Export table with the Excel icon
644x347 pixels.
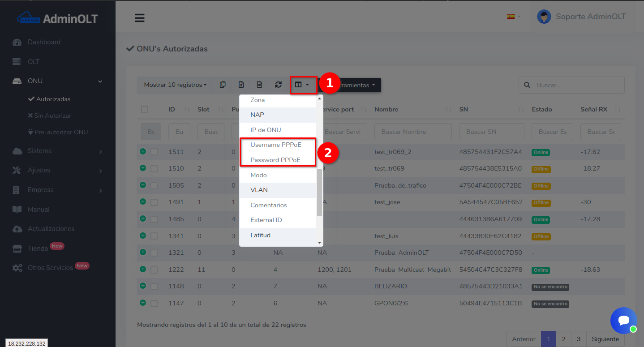(x=241, y=85)
